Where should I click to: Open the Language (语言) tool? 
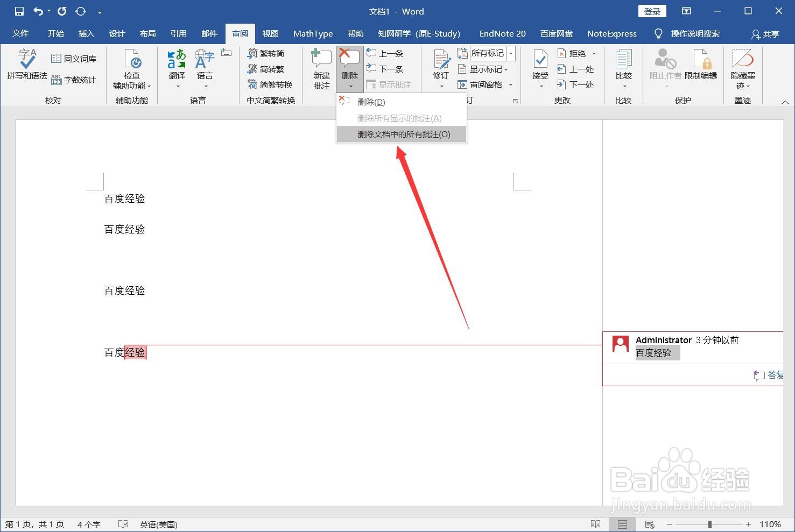click(205, 68)
